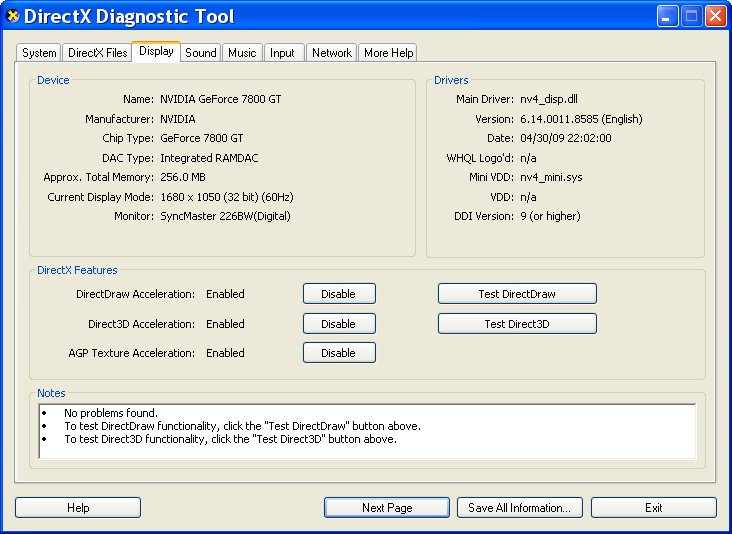Viewport: 732px width, 534px height.
Task: Click the DirectX Features group label
Action: tap(77, 270)
